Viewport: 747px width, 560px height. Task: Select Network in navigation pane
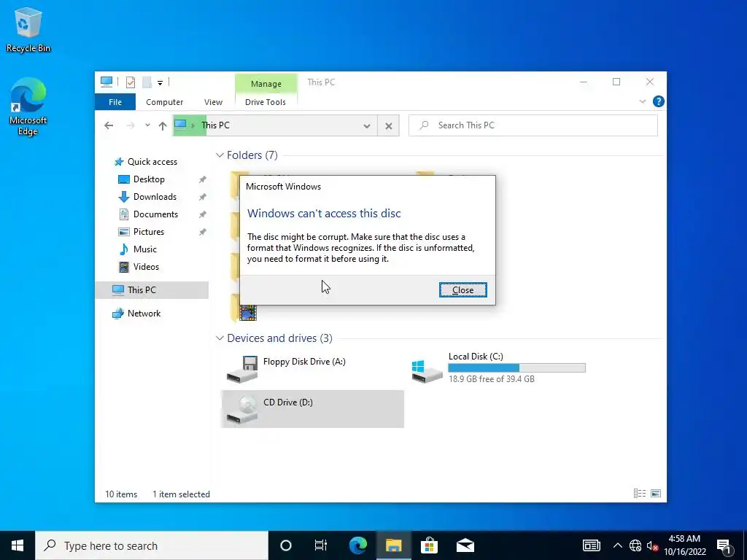144,314
